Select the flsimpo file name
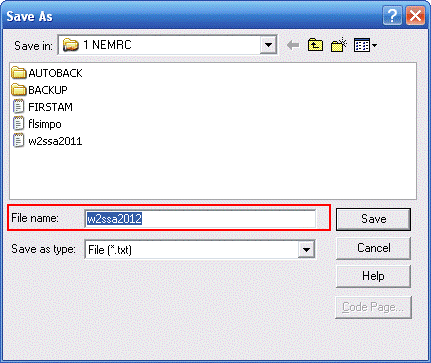 click(45, 124)
